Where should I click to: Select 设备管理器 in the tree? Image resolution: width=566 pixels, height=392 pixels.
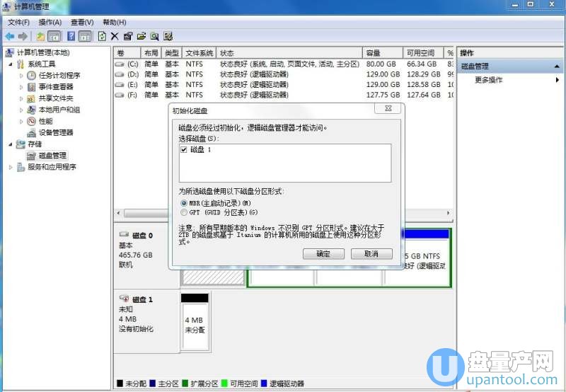tap(55, 132)
